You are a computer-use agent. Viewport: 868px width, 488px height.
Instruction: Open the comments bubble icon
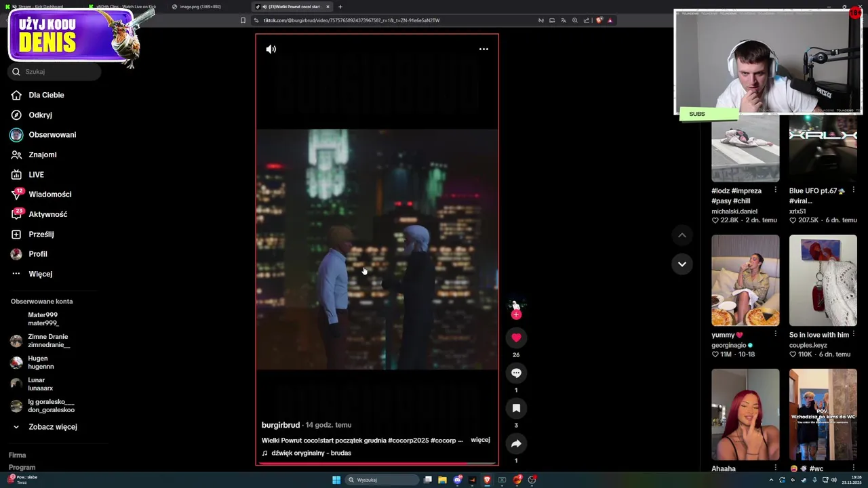point(516,373)
